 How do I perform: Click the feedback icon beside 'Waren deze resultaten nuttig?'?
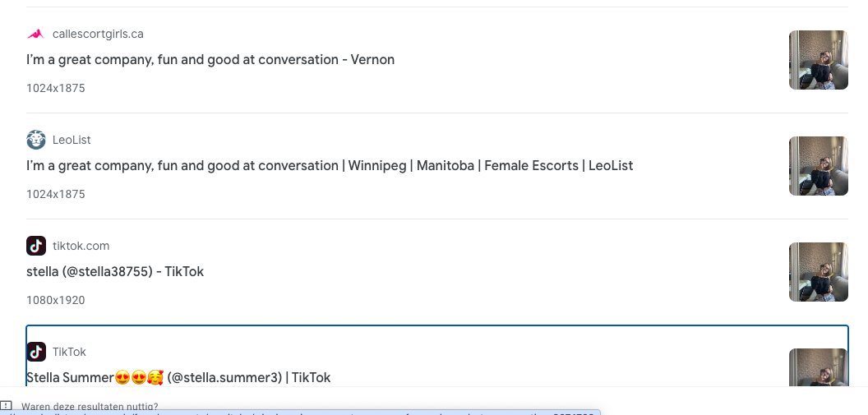tap(6, 406)
